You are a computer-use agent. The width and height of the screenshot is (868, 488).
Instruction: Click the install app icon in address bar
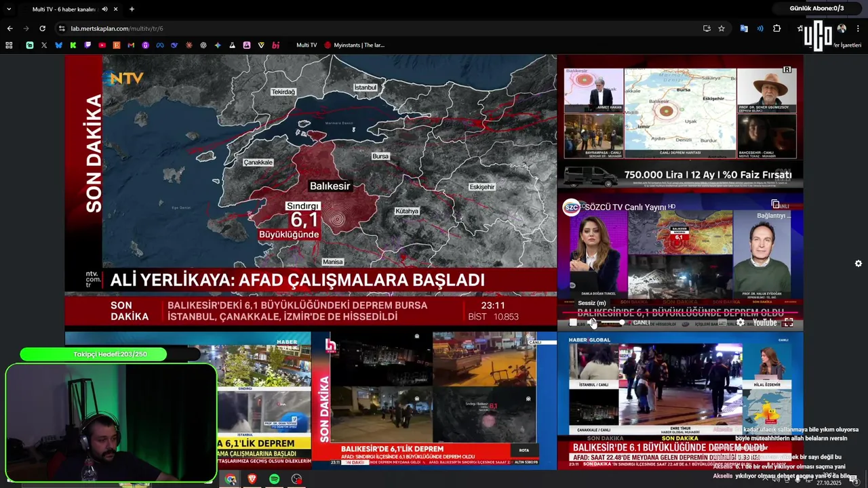coord(707,28)
